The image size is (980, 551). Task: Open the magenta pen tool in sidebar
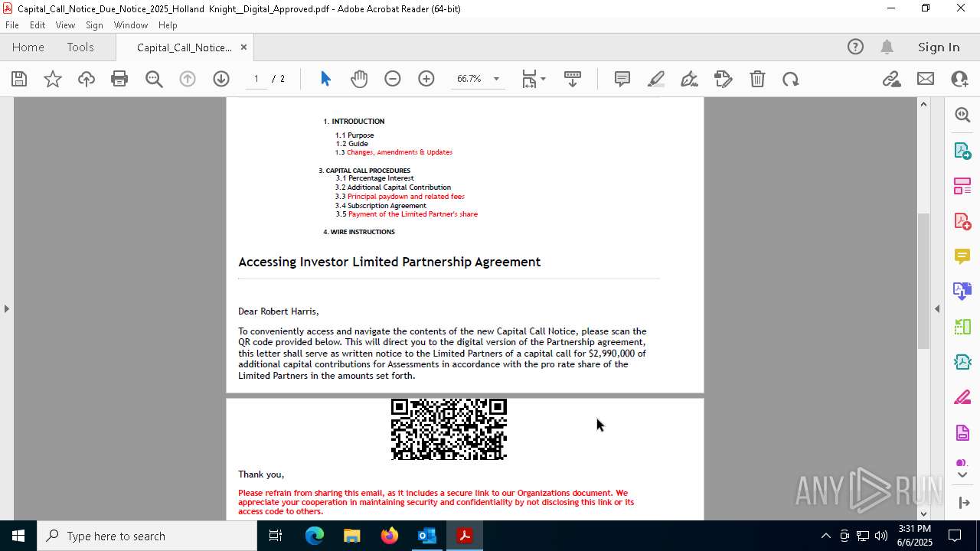962,398
